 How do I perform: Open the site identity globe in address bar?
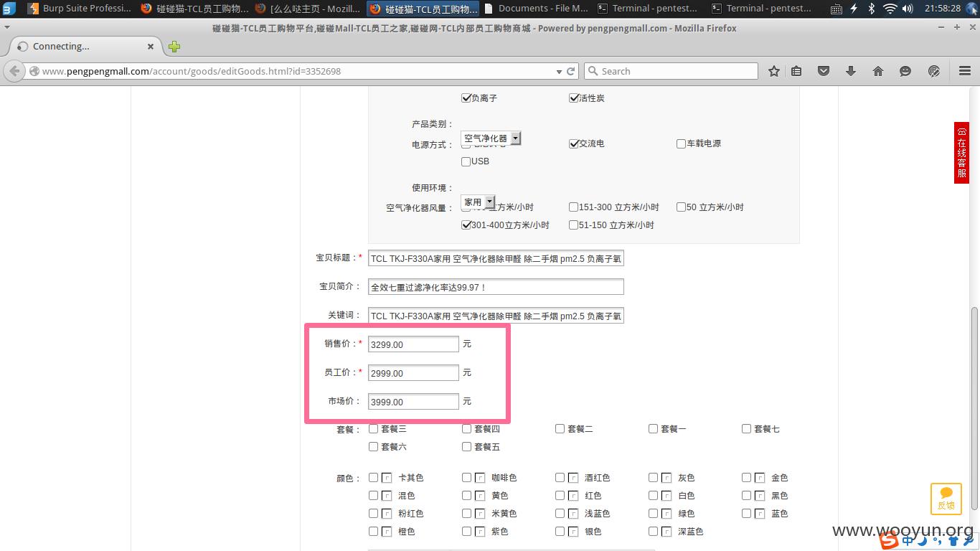tap(34, 71)
